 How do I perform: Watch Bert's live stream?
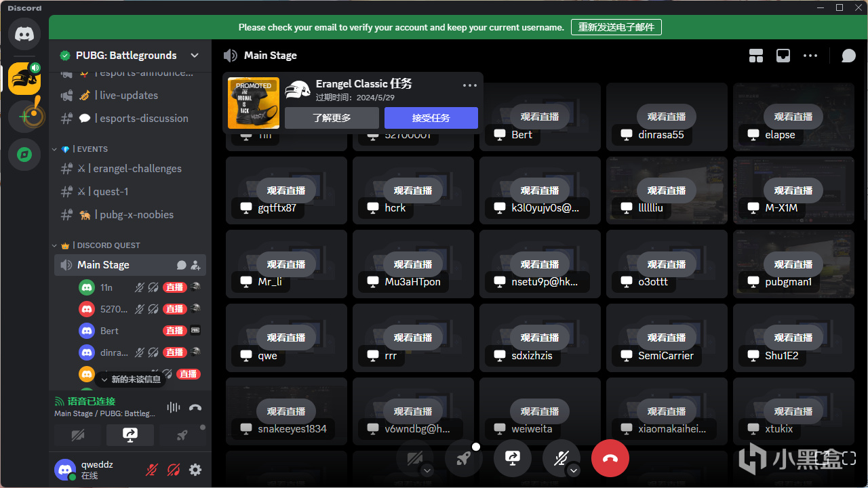point(540,117)
